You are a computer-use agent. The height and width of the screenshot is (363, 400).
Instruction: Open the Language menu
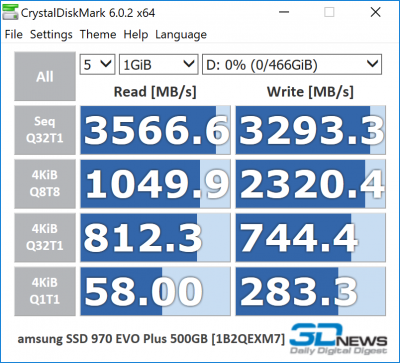coord(181,34)
